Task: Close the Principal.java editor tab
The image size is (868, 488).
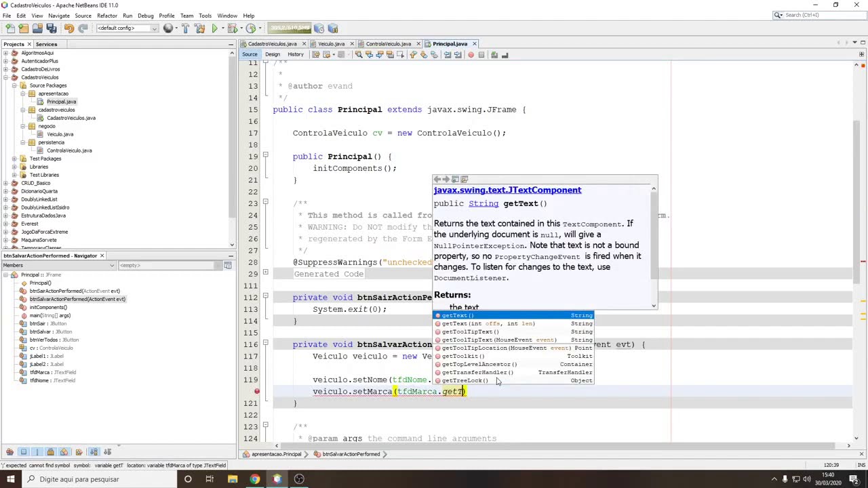Action: coord(475,44)
